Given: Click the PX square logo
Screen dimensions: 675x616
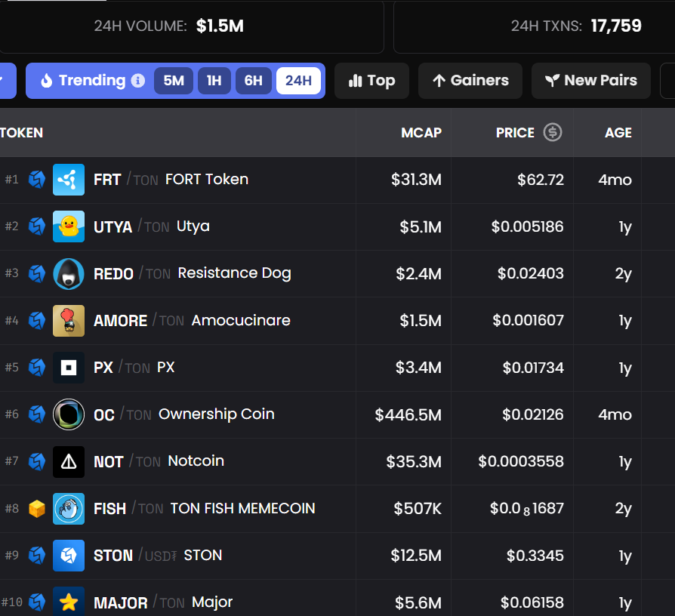Looking at the screenshot, I should click(69, 368).
